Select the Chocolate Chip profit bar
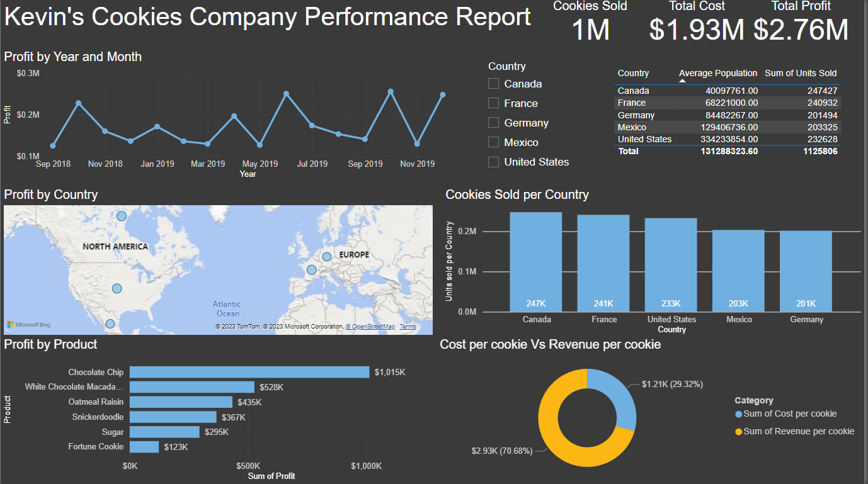The width and height of the screenshot is (868, 484). coord(249,372)
